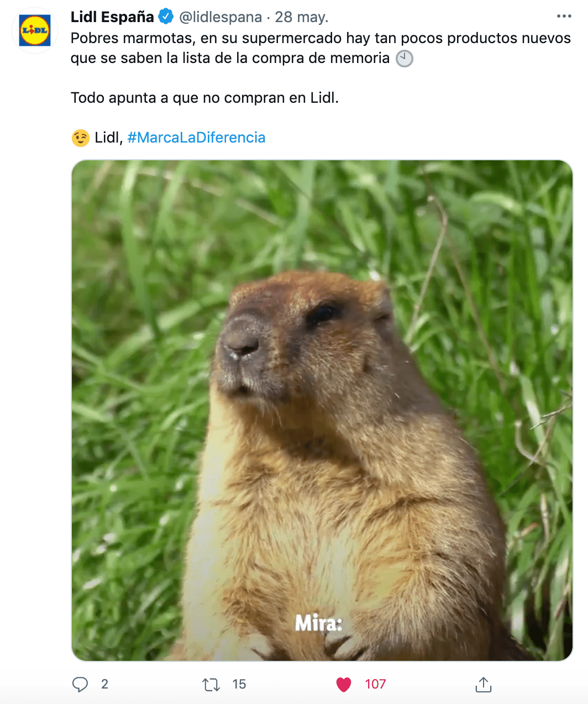Click the like count 107
Viewport: 588px width, 704px height.
point(375,684)
